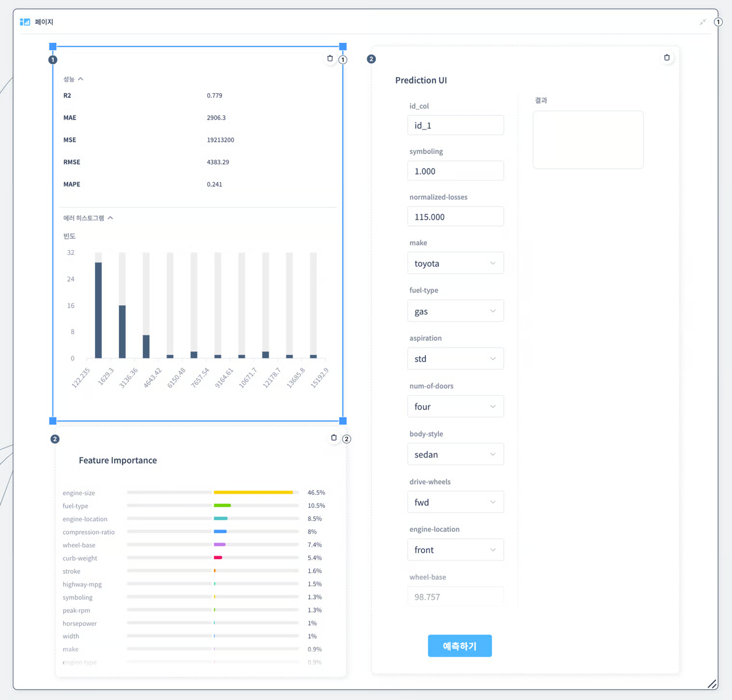Delete the performance metrics panel via trash icon
The width and height of the screenshot is (732, 700).
pyautogui.click(x=330, y=58)
